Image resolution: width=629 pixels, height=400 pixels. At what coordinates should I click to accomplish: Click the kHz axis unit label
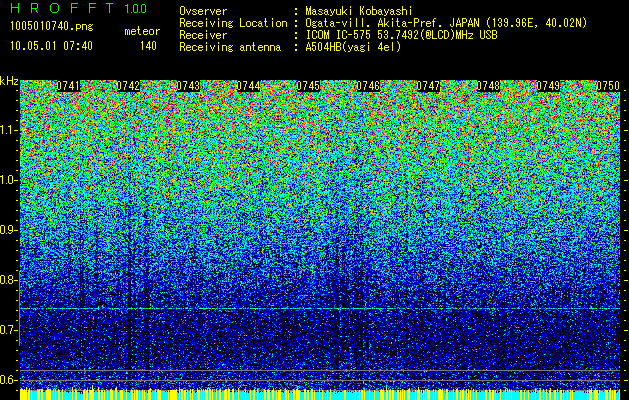(x=9, y=81)
